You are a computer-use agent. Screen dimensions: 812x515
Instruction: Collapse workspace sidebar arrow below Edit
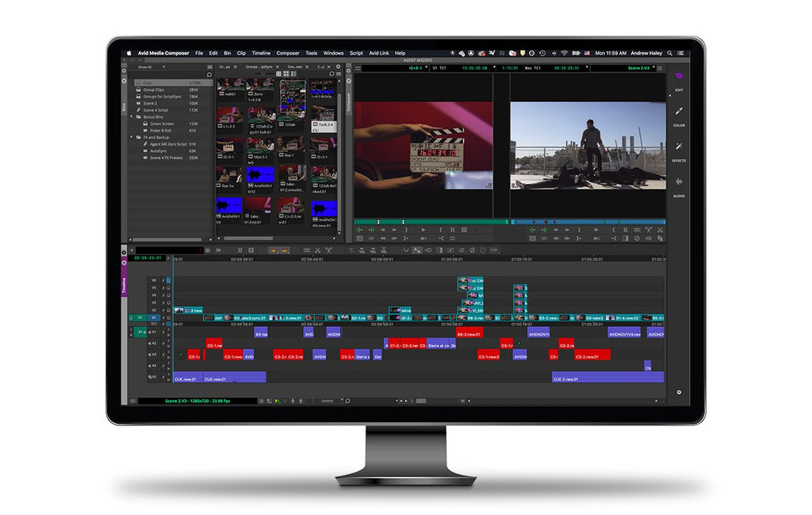(x=669, y=97)
